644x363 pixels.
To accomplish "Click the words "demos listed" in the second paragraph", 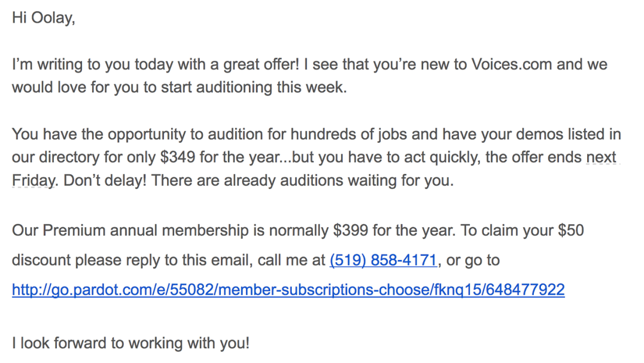I will click(x=550, y=134).
